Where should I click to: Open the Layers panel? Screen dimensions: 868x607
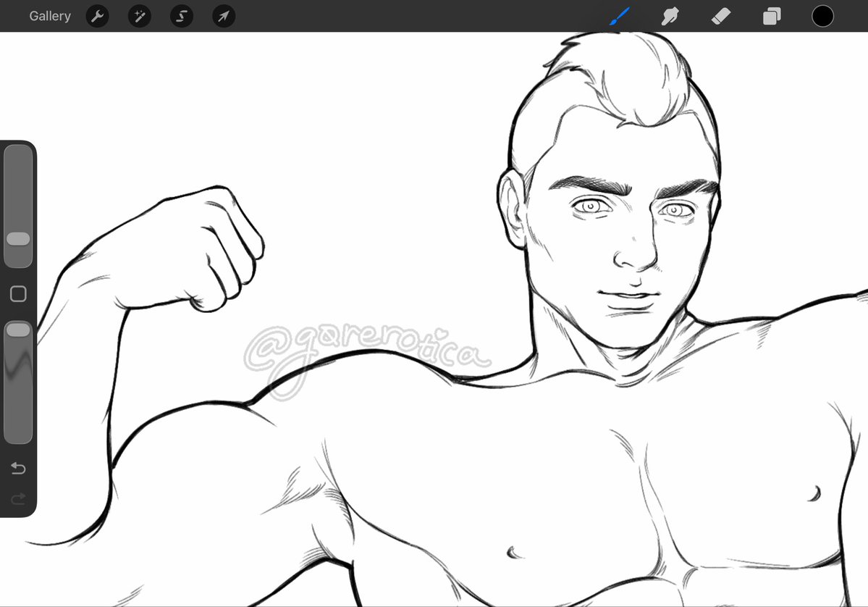click(772, 16)
